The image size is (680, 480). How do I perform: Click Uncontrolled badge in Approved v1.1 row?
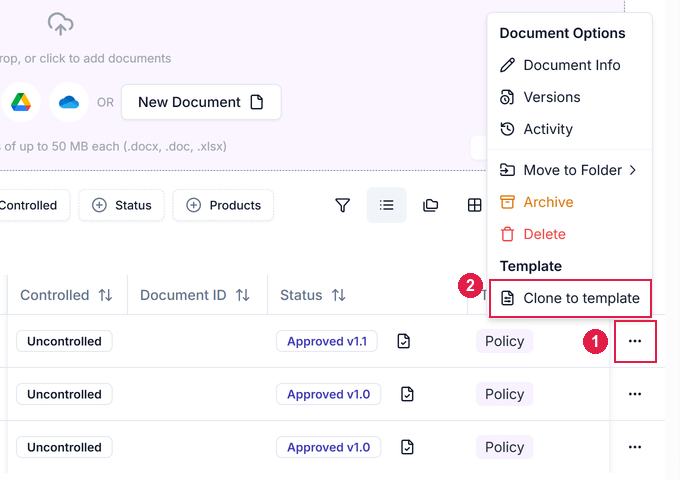click(x=64, y=341)
